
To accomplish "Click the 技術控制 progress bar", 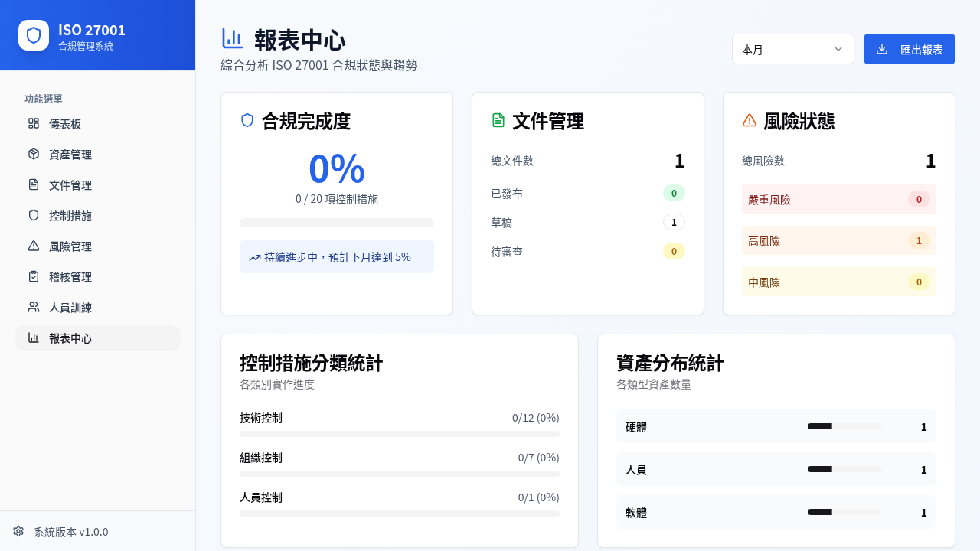I will (x=399, y=434).
